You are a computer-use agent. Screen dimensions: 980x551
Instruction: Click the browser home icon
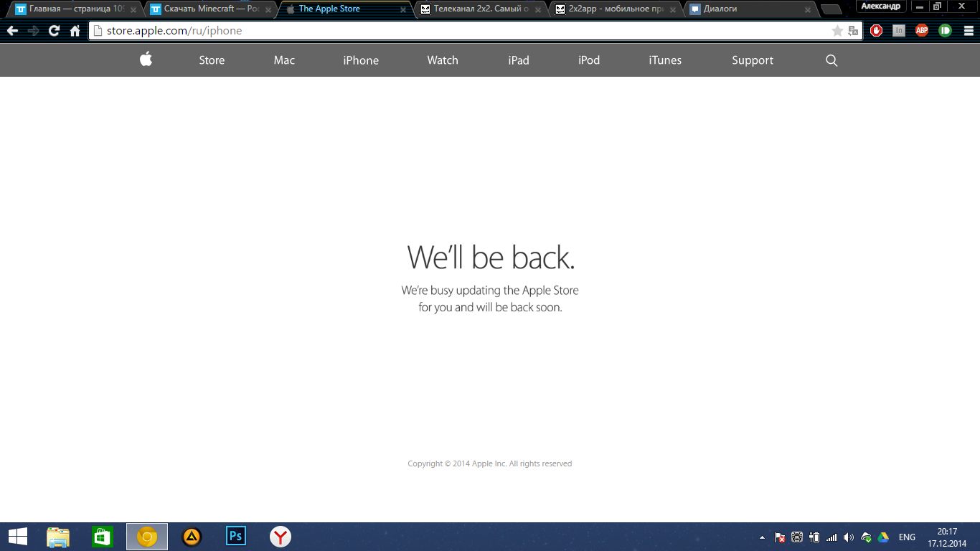click(75, 31)
